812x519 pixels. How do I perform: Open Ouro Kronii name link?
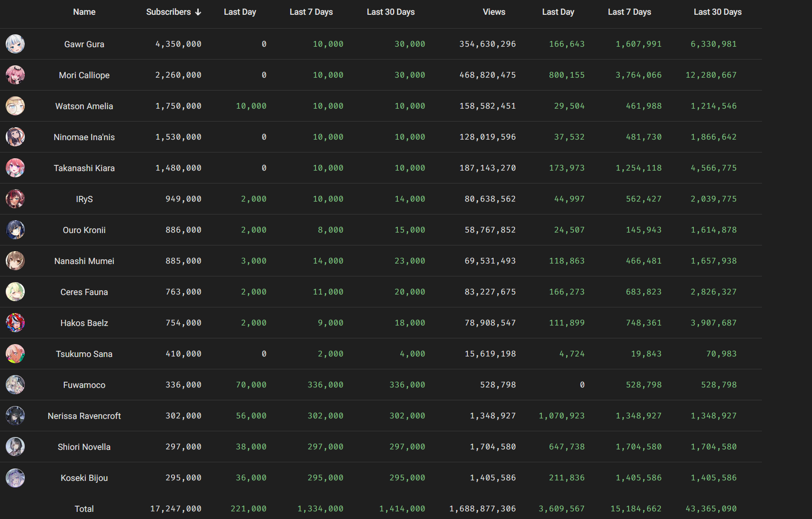pos(84,230)
